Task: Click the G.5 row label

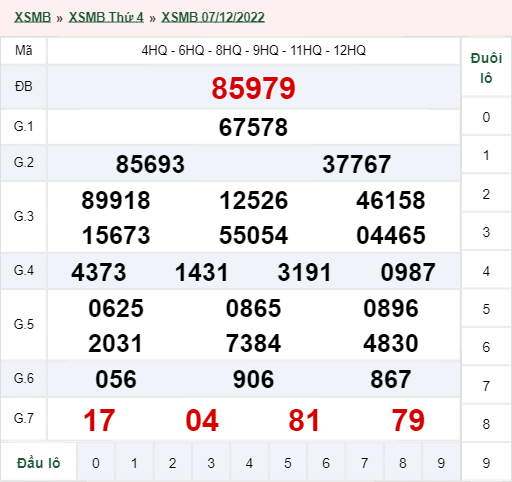Action: [x=24, y=324]
